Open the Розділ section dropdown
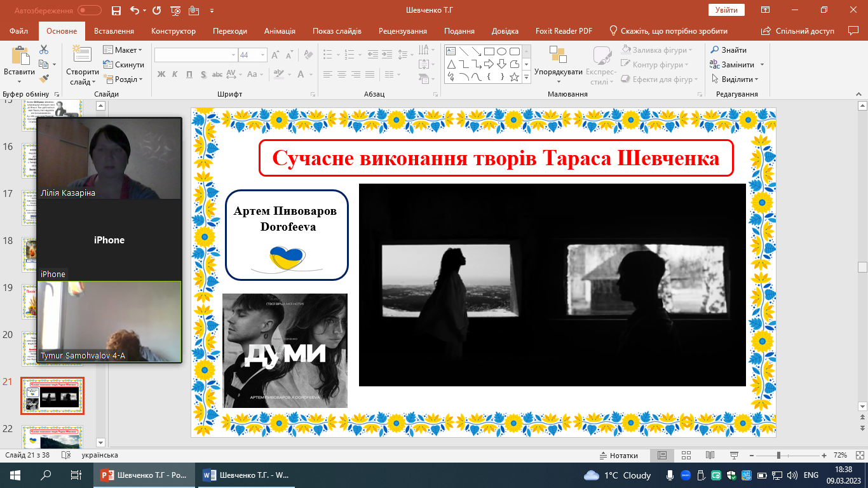The image size is (868, 488). [x=124, y=79]
